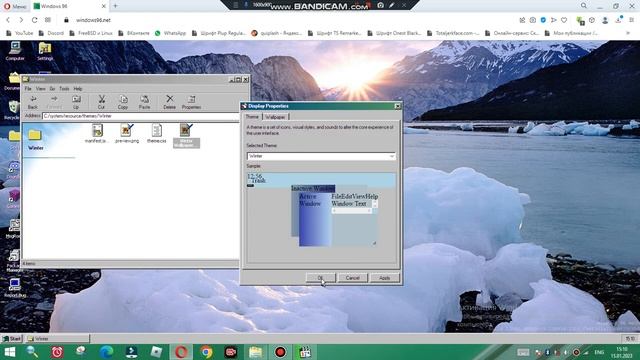
Task: Click the browser forward arrow
Action: [21, 20]
